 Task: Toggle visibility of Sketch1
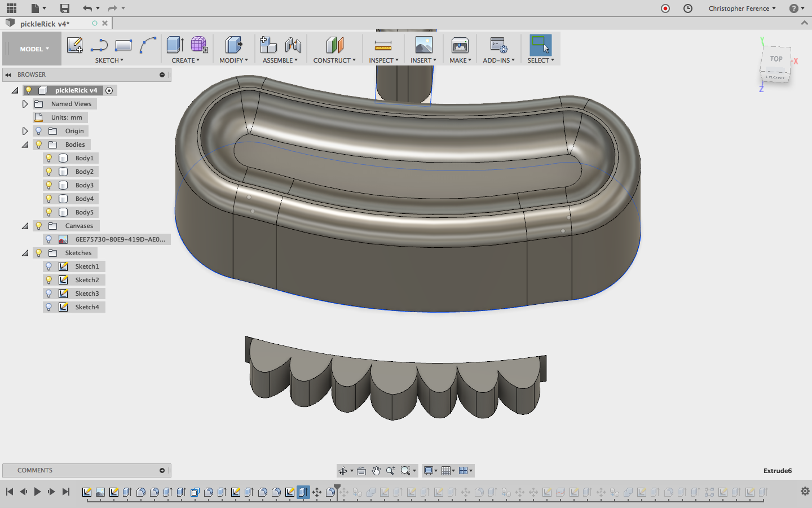pyautogui.click(x=49, y=266)
